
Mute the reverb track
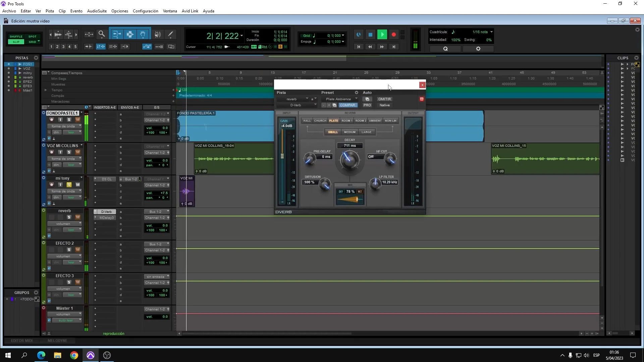(x=78, y=217)
